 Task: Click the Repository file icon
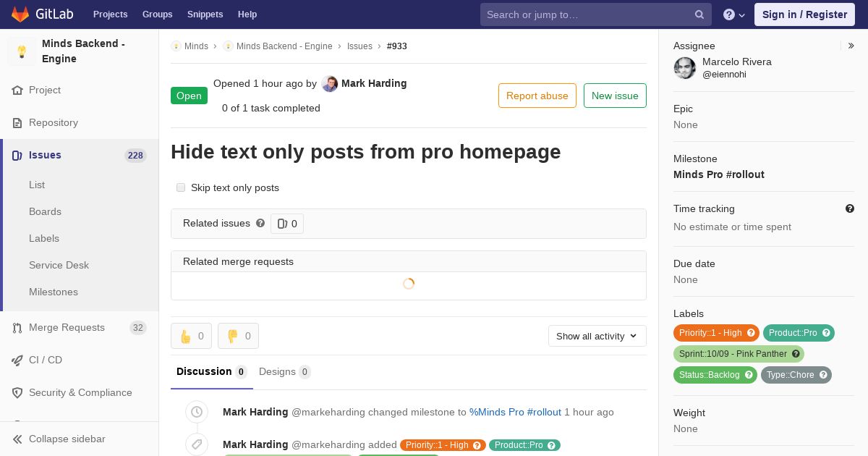tap(17, 123)
